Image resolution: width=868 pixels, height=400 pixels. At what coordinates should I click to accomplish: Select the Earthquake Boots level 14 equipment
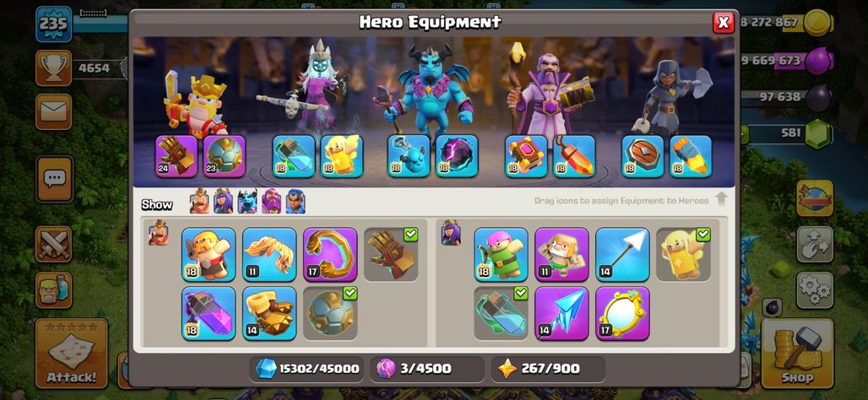269,313
